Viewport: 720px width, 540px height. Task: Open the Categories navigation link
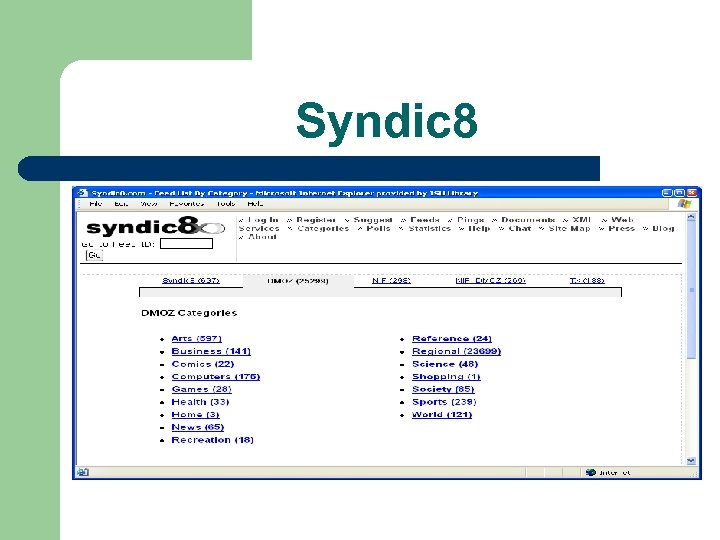(323, 228)
